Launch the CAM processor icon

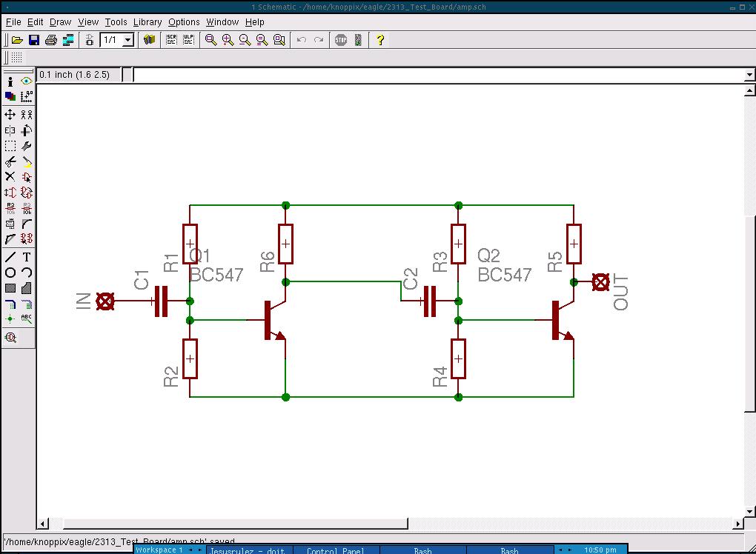(68, 40)
